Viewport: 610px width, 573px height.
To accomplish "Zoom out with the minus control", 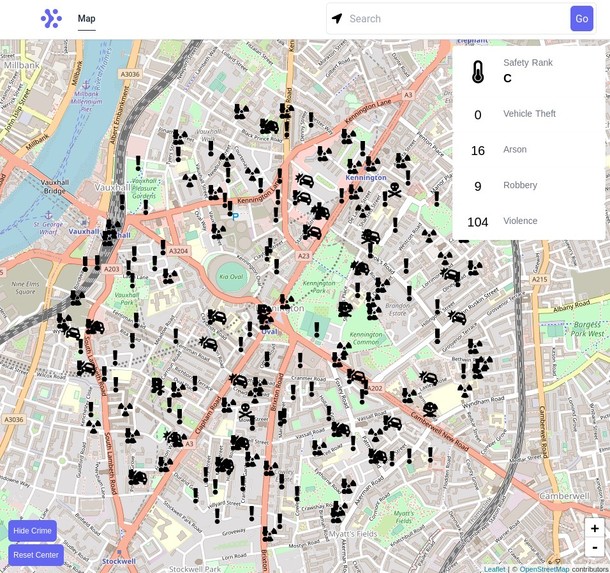I will 594,547.
